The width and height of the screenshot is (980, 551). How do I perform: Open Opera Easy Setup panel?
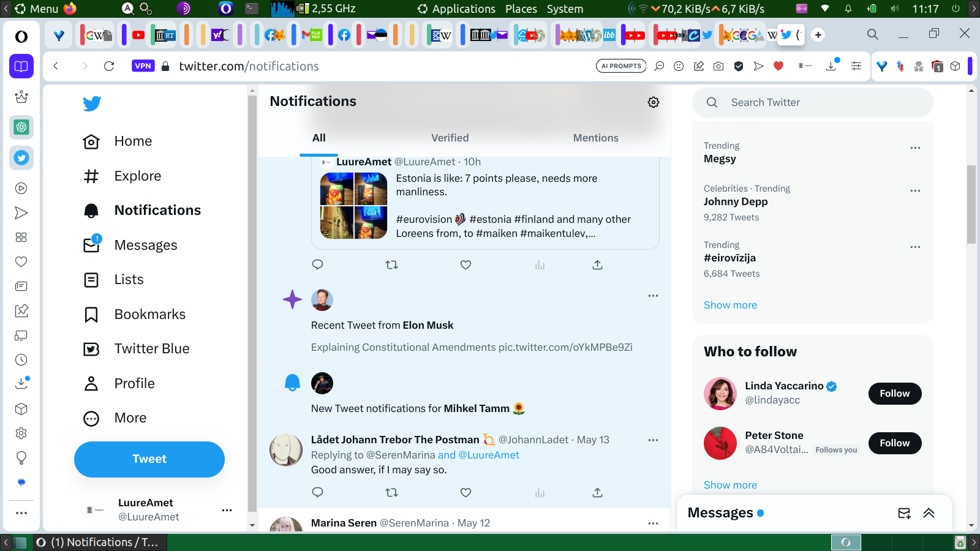(x=856, y=66)
